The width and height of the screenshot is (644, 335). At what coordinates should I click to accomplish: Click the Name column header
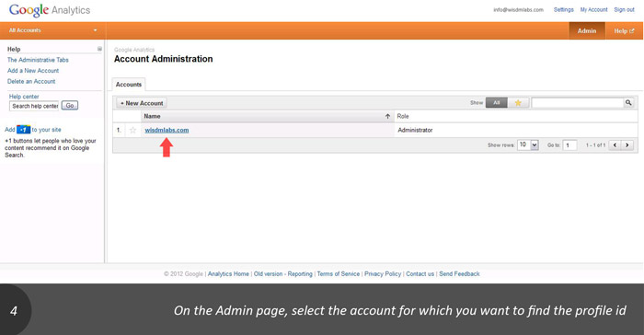point(268,116)
